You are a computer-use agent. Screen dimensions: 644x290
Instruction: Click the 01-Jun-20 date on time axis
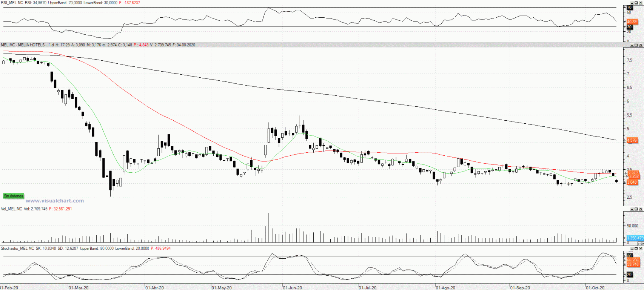click(292, 288)
